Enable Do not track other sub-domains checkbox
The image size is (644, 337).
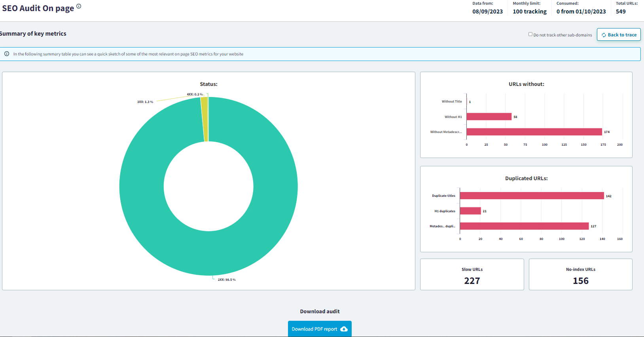pyautogui.click(x=530, y=34)
